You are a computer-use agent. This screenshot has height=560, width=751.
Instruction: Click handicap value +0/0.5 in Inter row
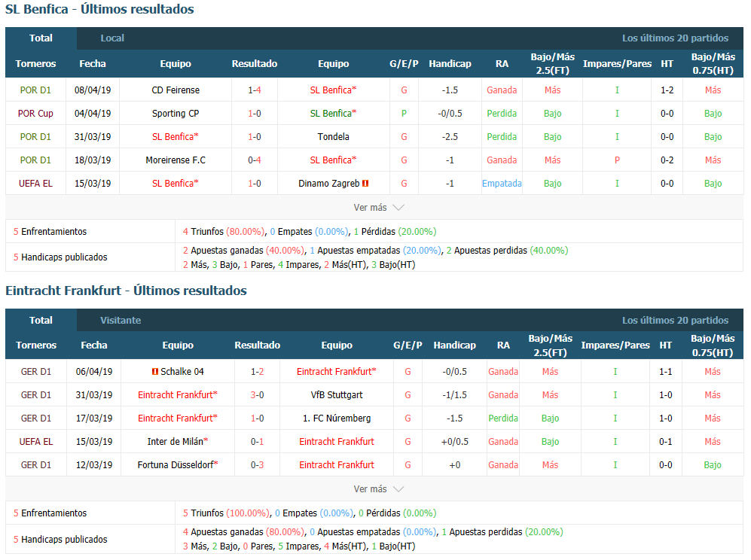(x=454, y=441)
